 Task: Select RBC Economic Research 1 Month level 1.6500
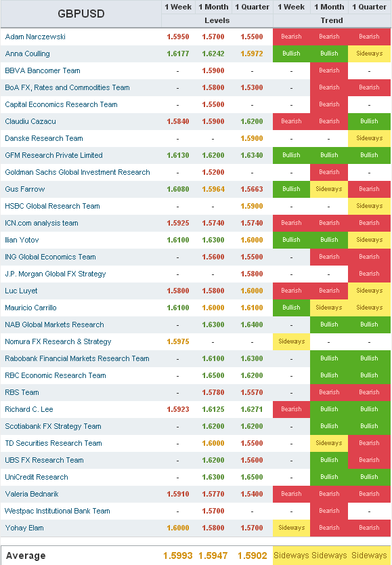213,375
